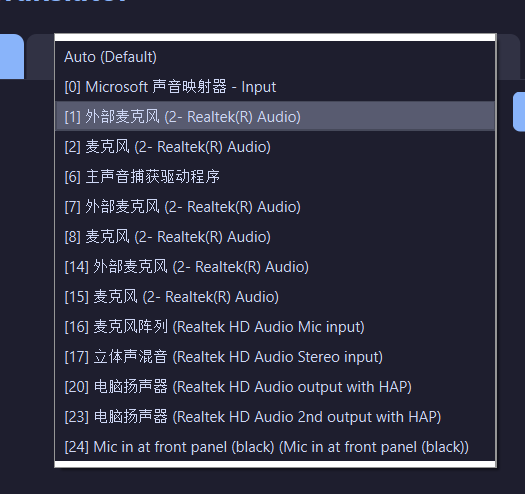Pick [2] 麦克风 (2- Realtek(R) Audio)
The width and height of the screenshot is (525, 494).
275,147
